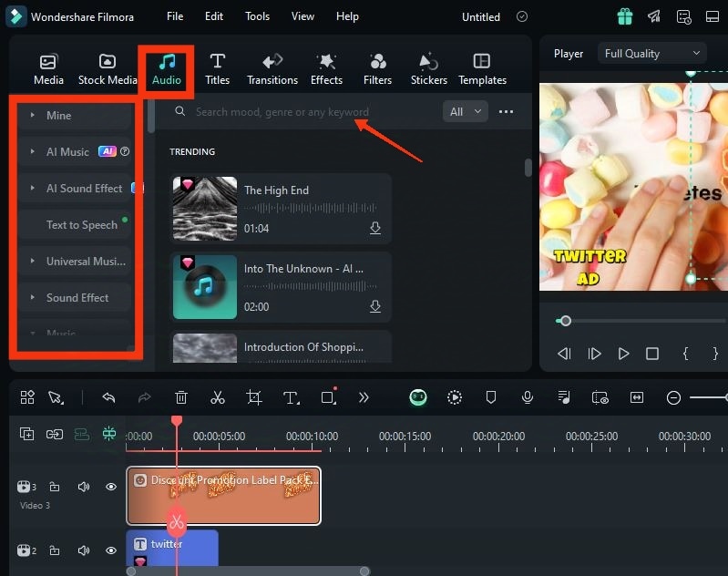Download Into The Unknown track
The image size is (728, 576).
click(375, 306)
